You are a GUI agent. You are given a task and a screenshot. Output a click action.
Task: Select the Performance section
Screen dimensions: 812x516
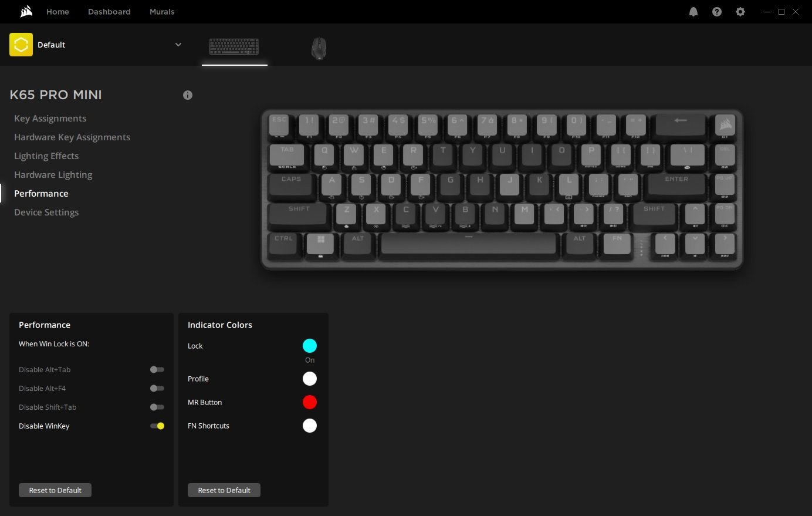pos(41,194)
